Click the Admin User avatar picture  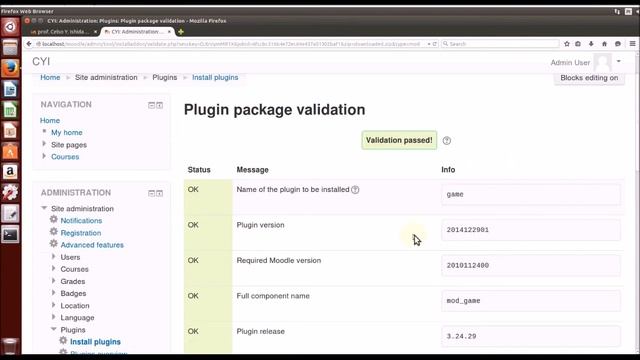603,62
